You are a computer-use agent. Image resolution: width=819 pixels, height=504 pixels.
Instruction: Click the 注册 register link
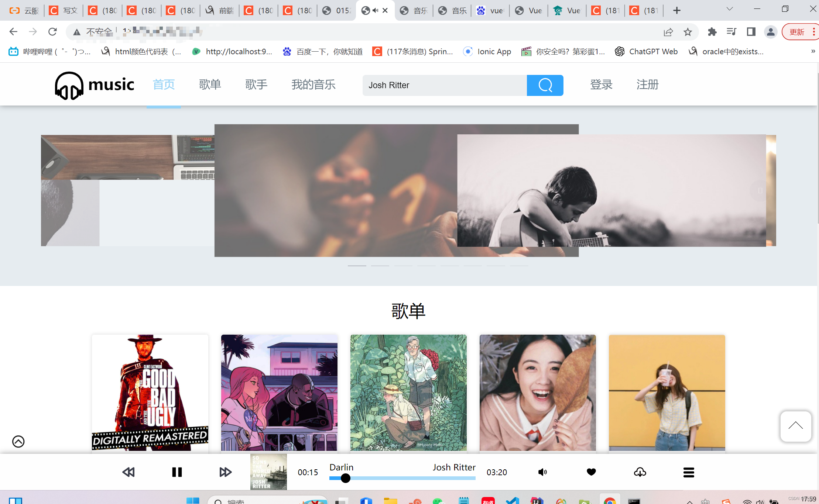pyautogui.click(x=647, y=84)
